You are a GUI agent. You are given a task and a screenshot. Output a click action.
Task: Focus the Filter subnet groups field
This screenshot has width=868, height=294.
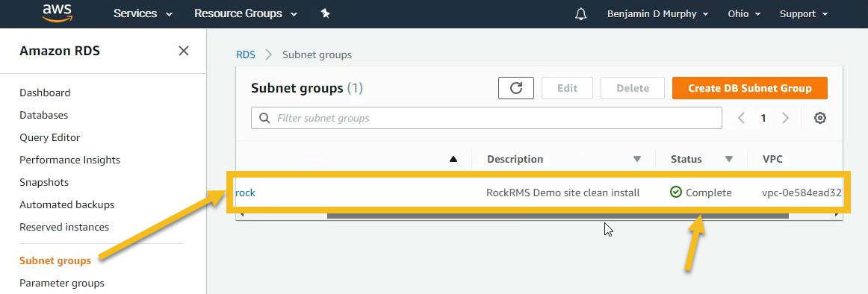click(x=486, y=118)
